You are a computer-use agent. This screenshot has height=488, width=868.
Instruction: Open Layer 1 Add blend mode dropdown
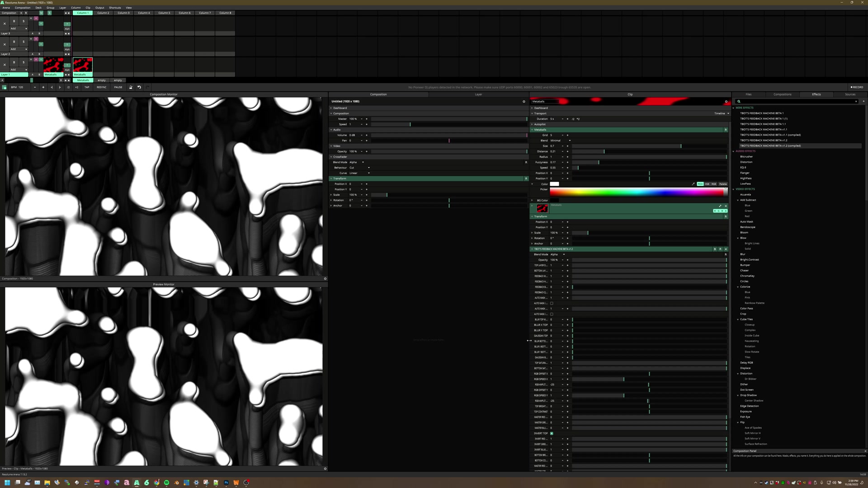pyautogui.click(x=19, y=70)
